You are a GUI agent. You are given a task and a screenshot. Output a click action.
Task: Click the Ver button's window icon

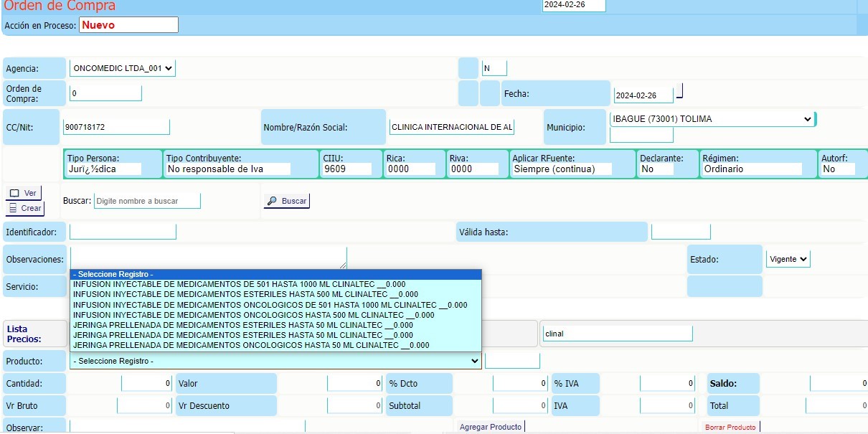[x=14, y=193]
